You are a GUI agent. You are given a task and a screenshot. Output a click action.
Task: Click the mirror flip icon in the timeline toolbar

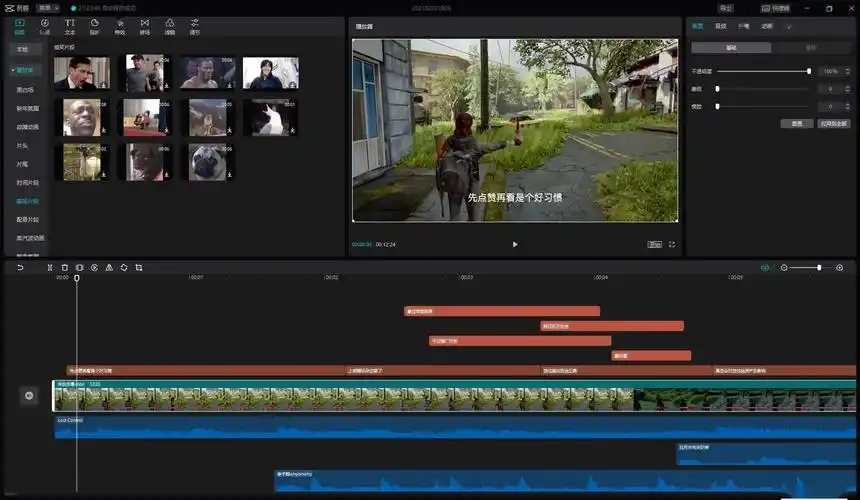tap(109, 268)
